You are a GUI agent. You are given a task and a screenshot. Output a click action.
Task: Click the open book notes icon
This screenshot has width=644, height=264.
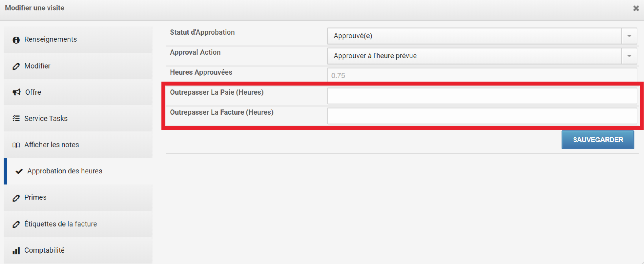coord(16,145)
